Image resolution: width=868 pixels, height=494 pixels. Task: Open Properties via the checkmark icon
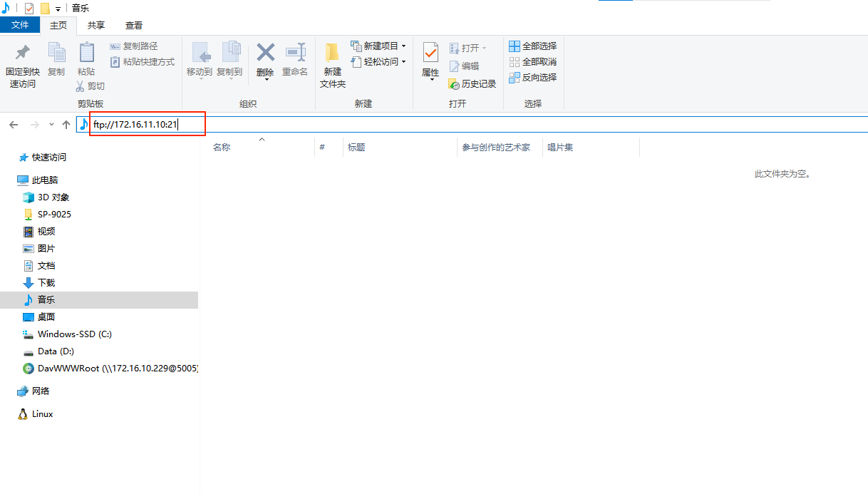[x=430, y=53]
